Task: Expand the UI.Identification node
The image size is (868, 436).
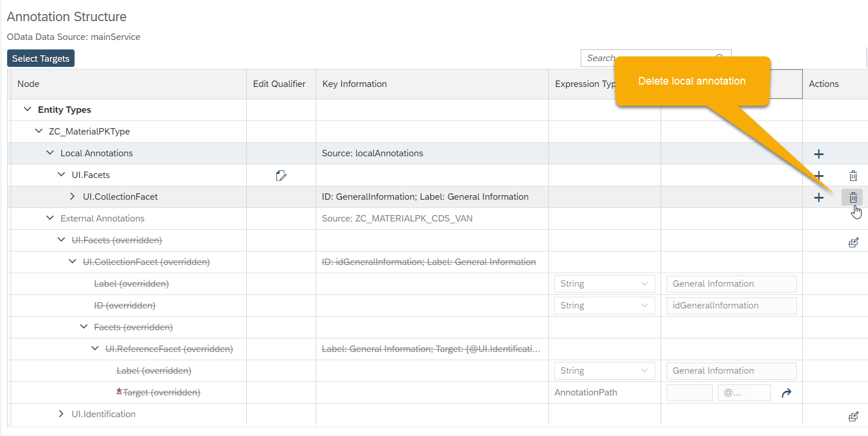Action: pyautogui.click(x=61, y=414)
